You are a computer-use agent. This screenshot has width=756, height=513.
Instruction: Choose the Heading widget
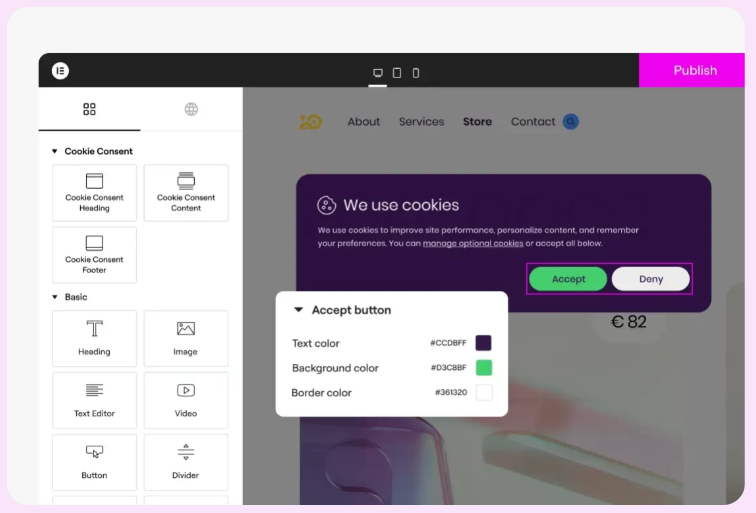pos(94,338)
